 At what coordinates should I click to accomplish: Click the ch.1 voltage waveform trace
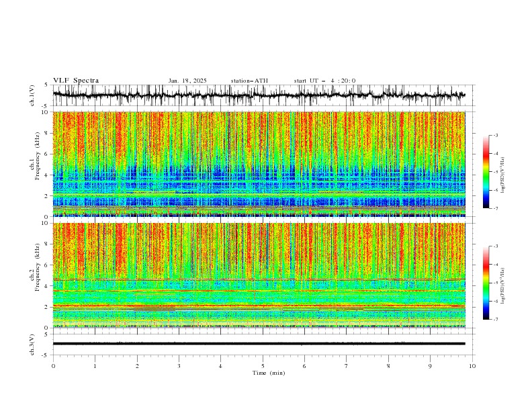point(259,95)
